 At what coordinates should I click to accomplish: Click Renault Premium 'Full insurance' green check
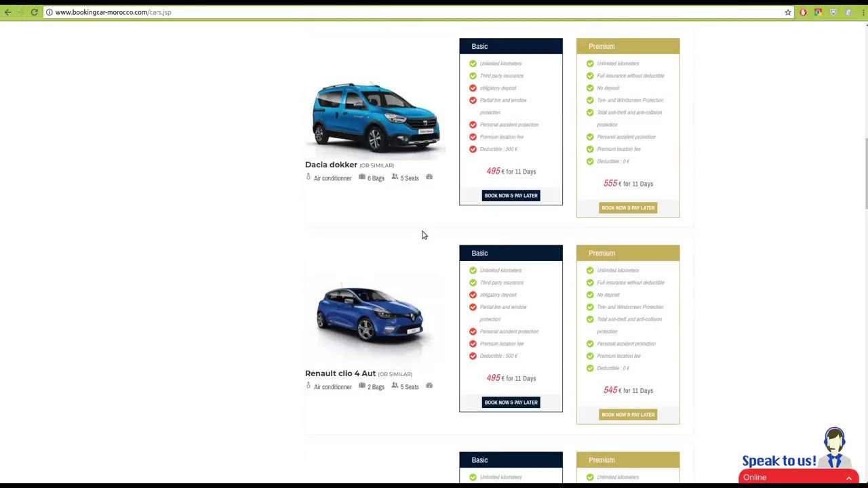click(590, 283)
